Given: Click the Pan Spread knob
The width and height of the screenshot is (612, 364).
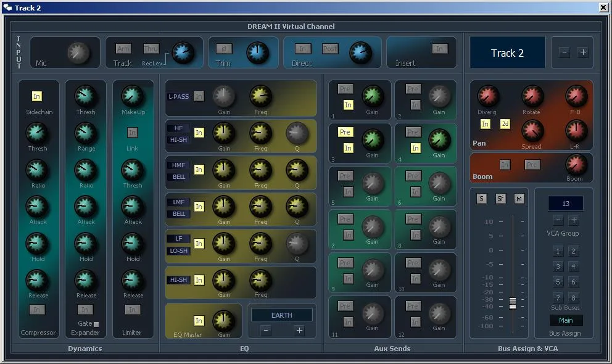Looking at the screenshot, I should coord(532,131).
